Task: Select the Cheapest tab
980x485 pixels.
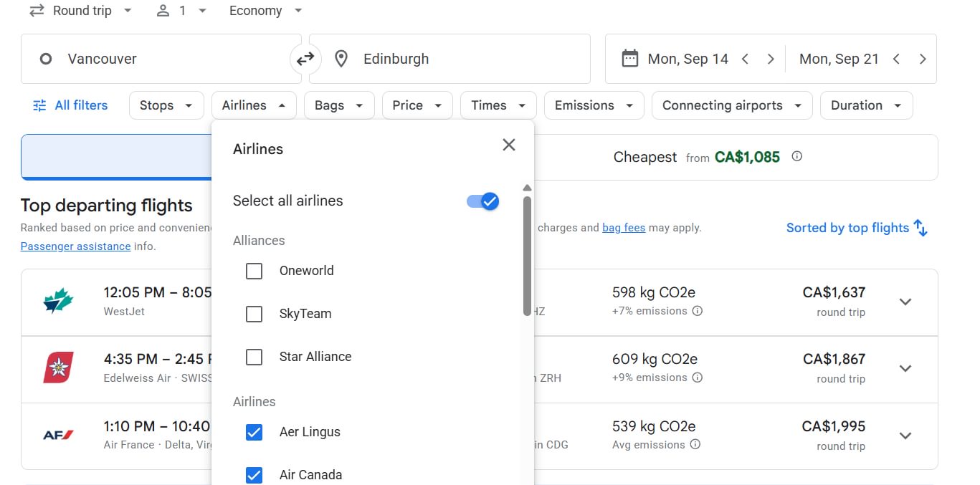Action: [x=736, y=157]
